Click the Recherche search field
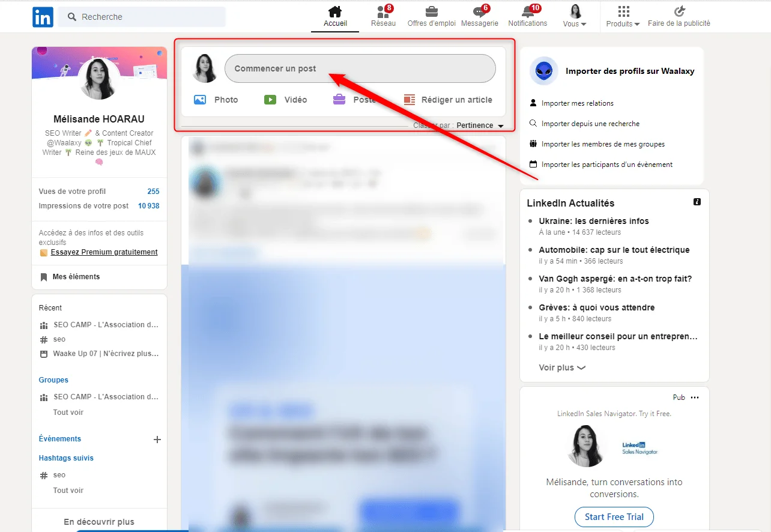This screenshot has width=771, height=532. pos(143,17)
